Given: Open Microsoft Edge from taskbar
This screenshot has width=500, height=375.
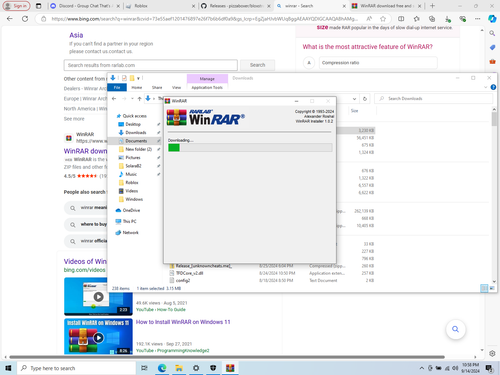Looking at the screenshot, I should click(162, 368).
